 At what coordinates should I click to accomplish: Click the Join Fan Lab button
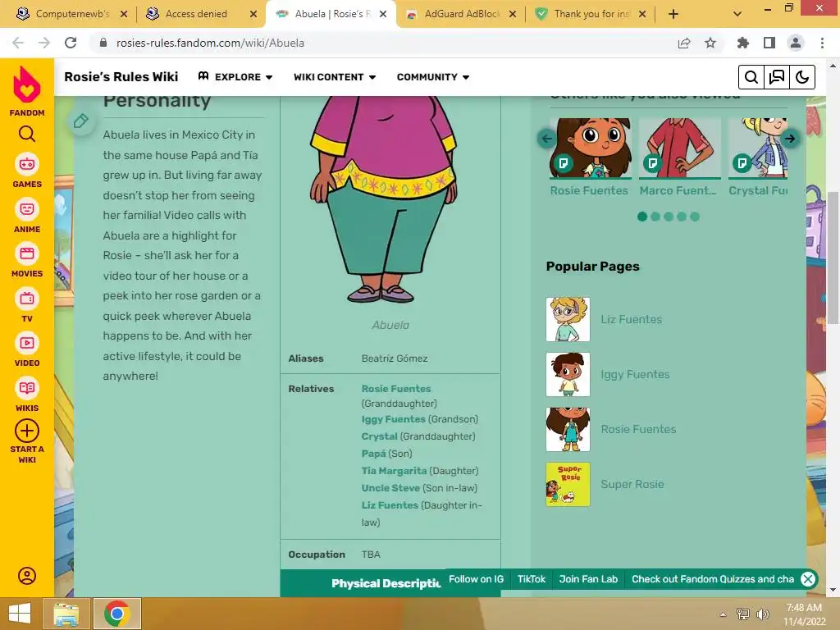[x=588, y=579]
